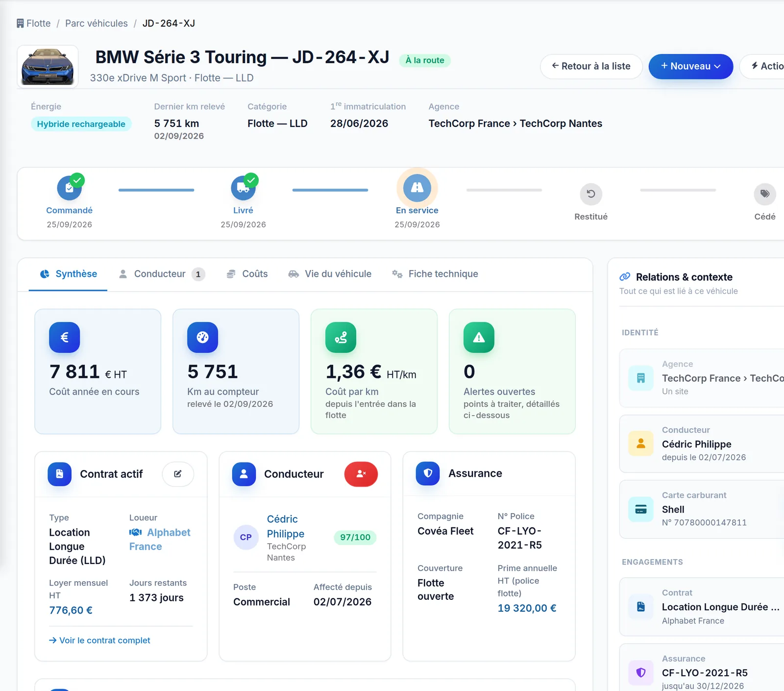Click the Commandé step icon
The image size is (784, 691).
[70, 188]
